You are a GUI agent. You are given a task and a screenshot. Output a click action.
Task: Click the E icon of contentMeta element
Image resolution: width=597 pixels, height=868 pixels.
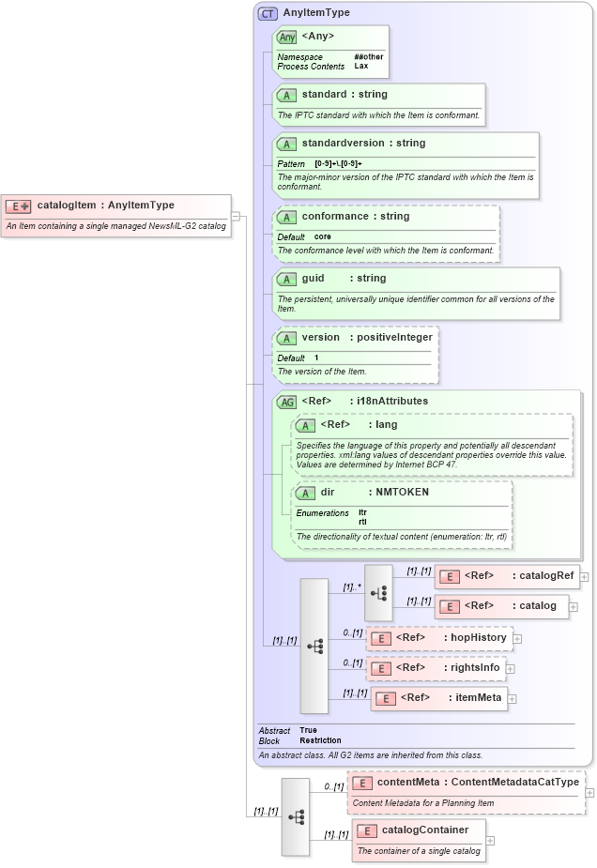click(x=362, y=784)
